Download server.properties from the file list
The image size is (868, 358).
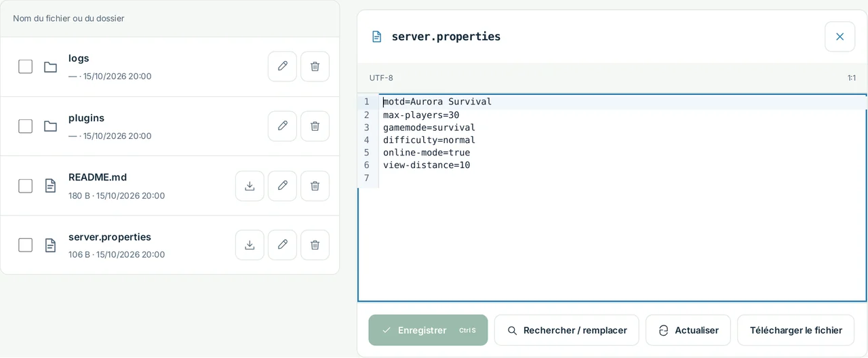(x=250, y=245)
